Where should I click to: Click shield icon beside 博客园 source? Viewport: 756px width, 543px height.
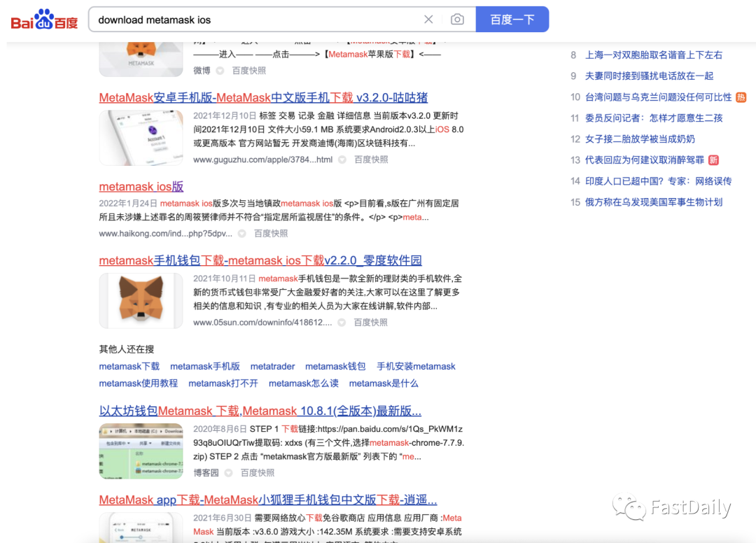[228, 472]
